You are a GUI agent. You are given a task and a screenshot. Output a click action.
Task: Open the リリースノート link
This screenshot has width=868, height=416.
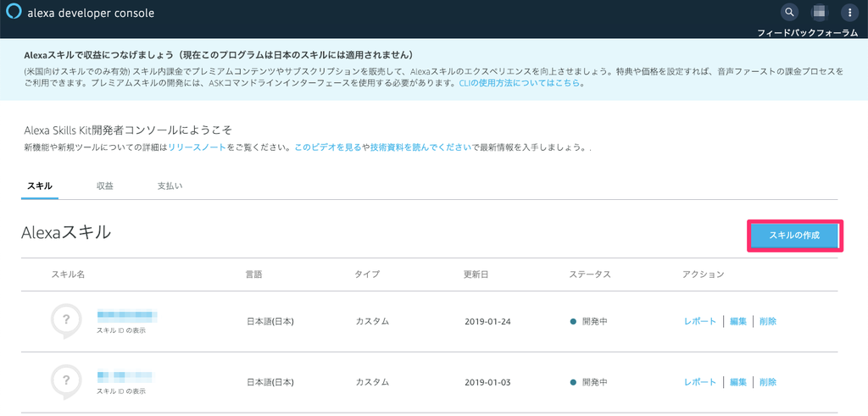click(197, 148)
